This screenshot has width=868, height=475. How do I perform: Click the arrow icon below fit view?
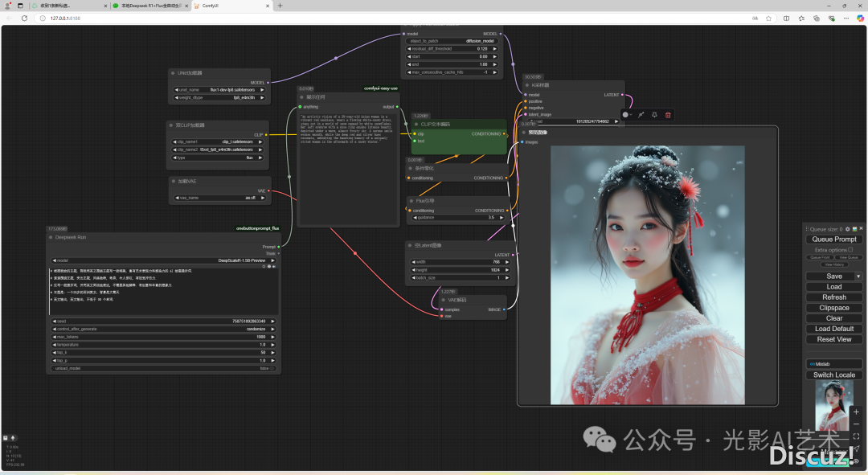click(x=856, y=448)
